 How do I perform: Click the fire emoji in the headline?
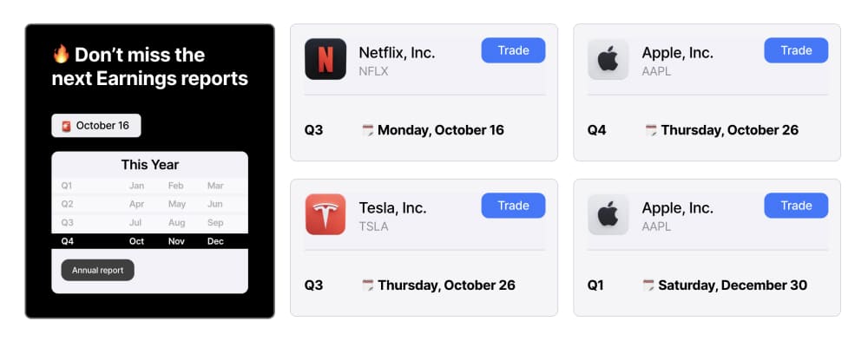click(x=61, y=55)
